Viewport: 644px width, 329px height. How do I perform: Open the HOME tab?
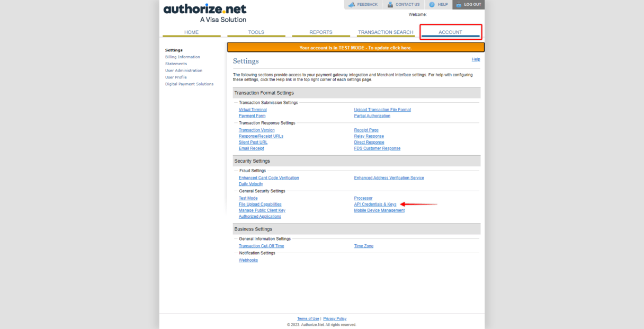coord(191,32)
